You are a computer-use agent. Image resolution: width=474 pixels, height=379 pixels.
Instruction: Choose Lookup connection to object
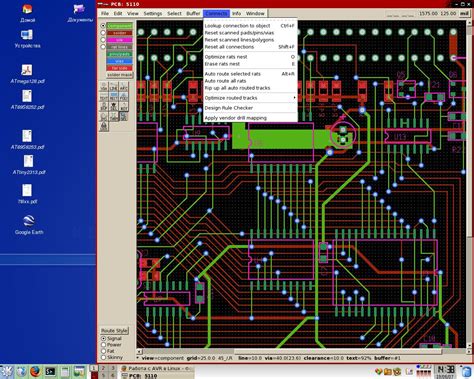point(250,26)
